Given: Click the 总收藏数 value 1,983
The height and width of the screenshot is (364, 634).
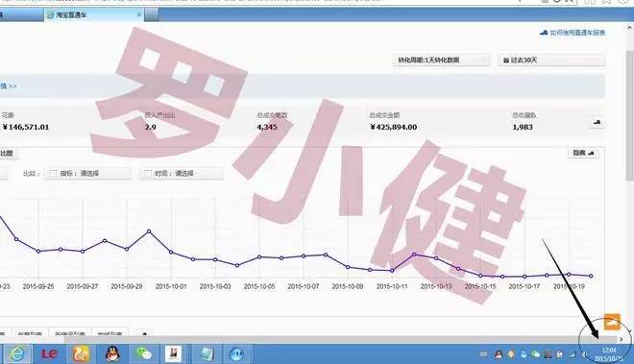Looking at the screenshot, I should click(523, 127).
